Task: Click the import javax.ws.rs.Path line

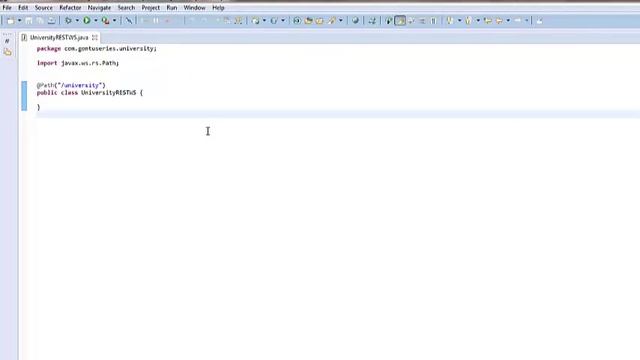Action: (78, 63)
